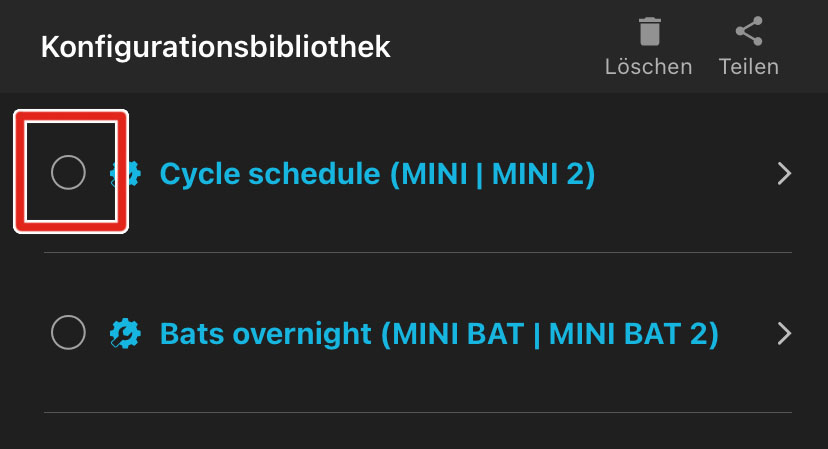Expand the Bats overnight entry chevron
The image size is (828, 449).
click(785, 333)
